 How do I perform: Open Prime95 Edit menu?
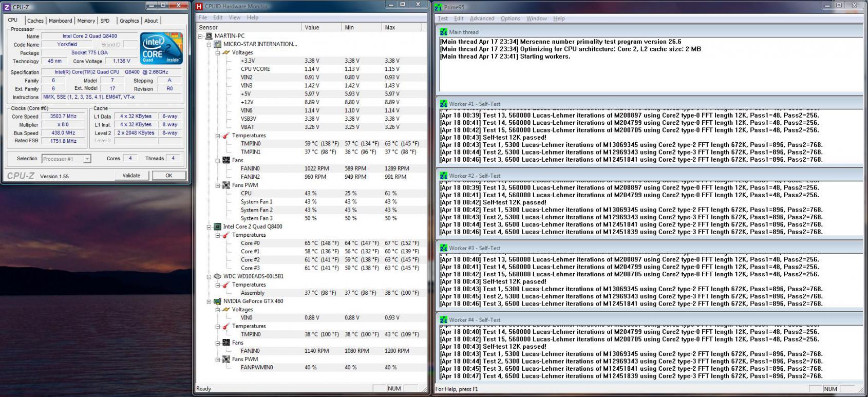459,18
